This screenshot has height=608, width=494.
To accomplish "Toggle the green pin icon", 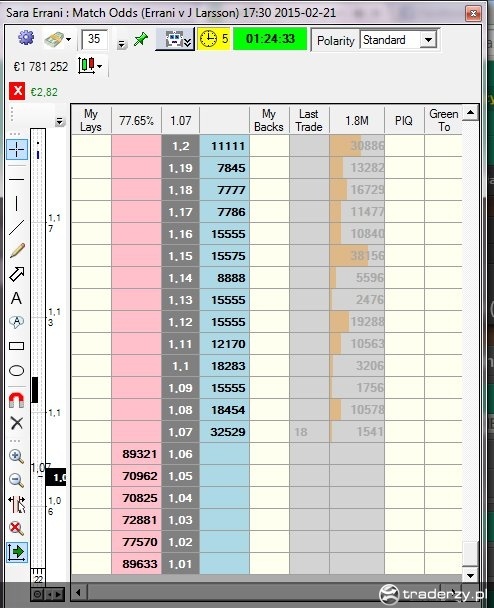I will (140, 39).
